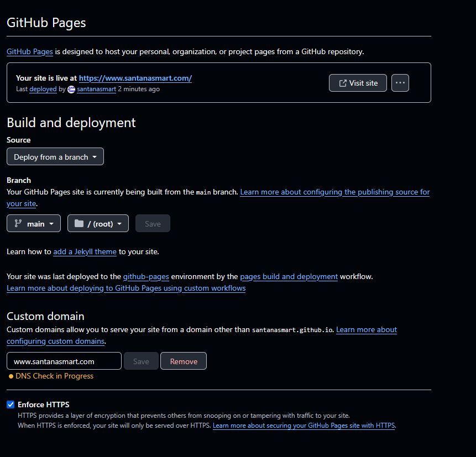Open the / (root) folder dropdown
476x457 pixels.
point(98,224)
